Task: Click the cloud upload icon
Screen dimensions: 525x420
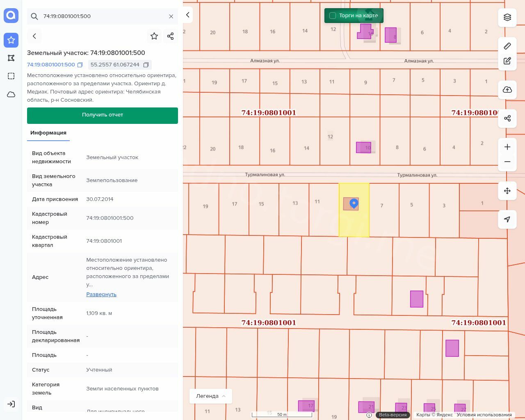Action: click(x=507, y=90)
